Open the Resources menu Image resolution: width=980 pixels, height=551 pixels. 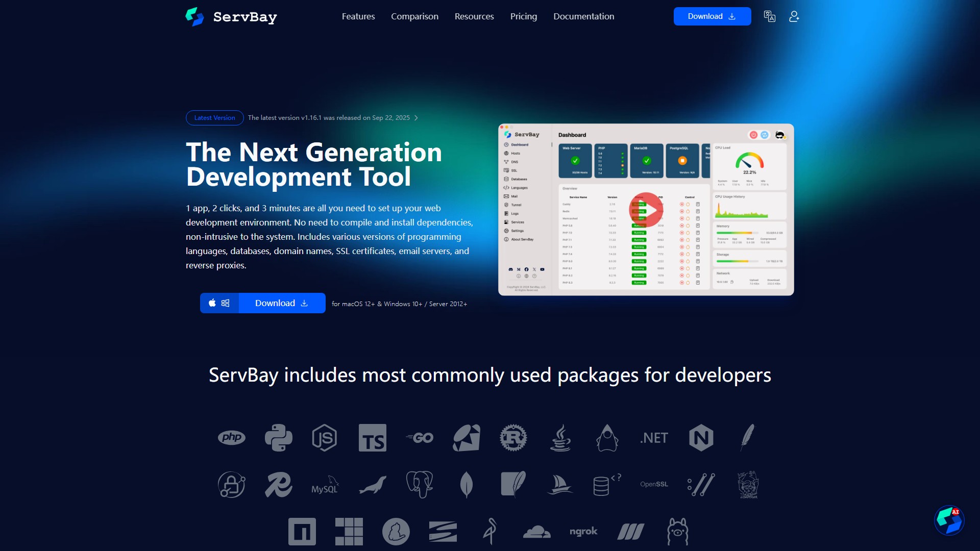coord(474,16)
